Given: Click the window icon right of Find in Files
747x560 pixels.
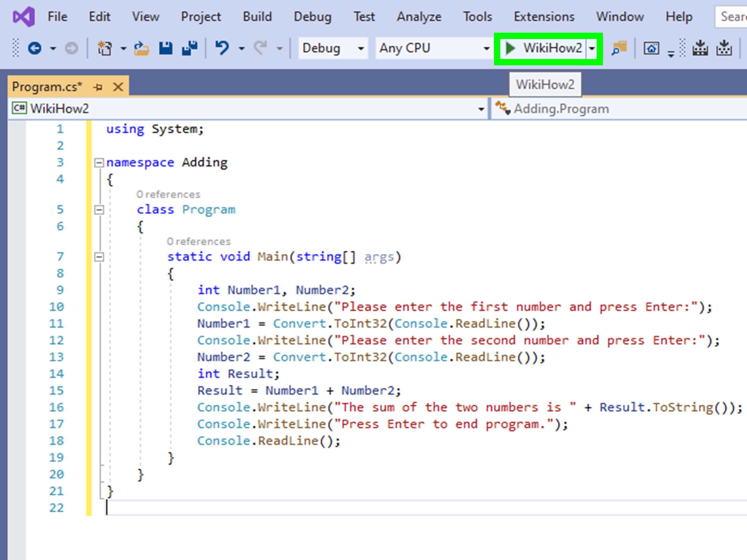Looking at the screenshot, I should [x=652, y=48].
